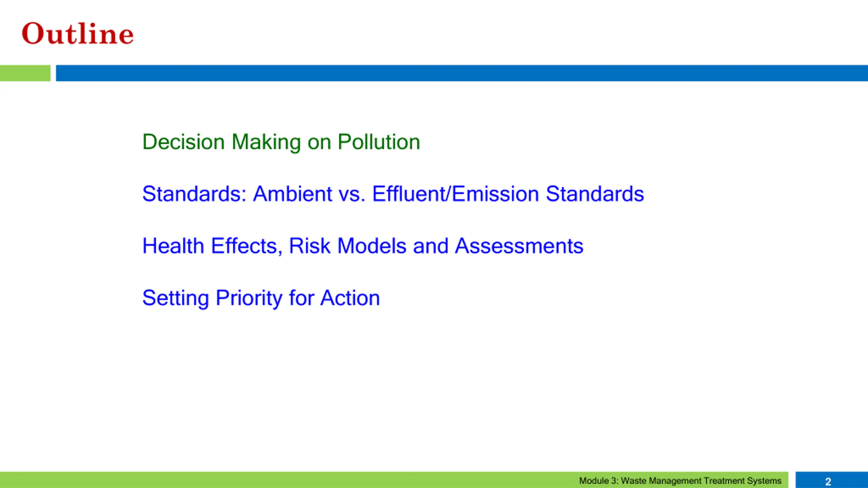Click the word "Risk" in the third line
The width and height of the screenshot is (868, 488).
coord(310,246)
